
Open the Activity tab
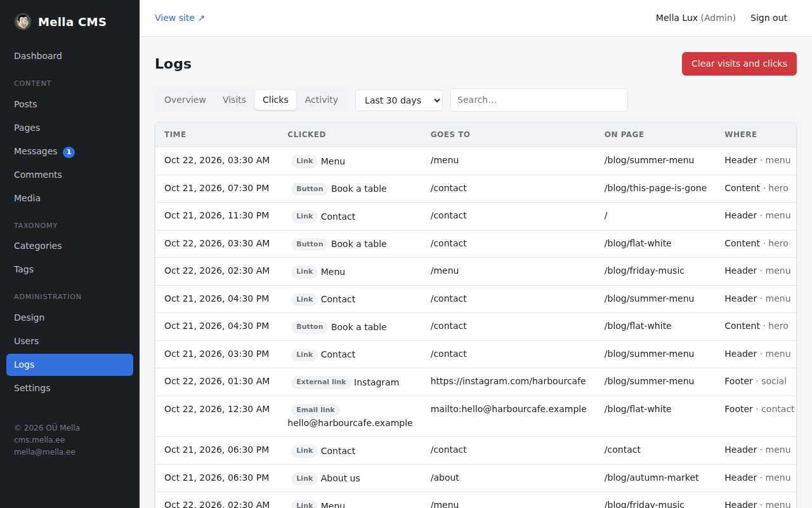pos(322,100)
